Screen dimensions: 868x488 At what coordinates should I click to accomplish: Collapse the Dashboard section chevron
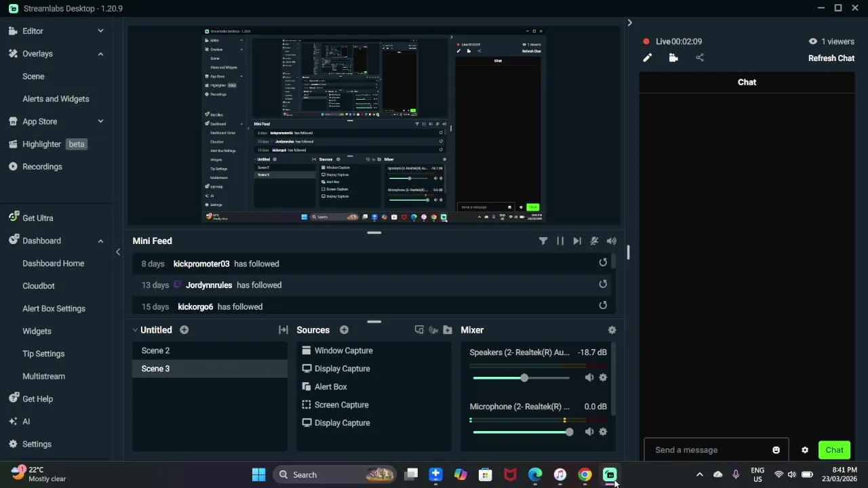pyautogui.click(x=100, y=241)
